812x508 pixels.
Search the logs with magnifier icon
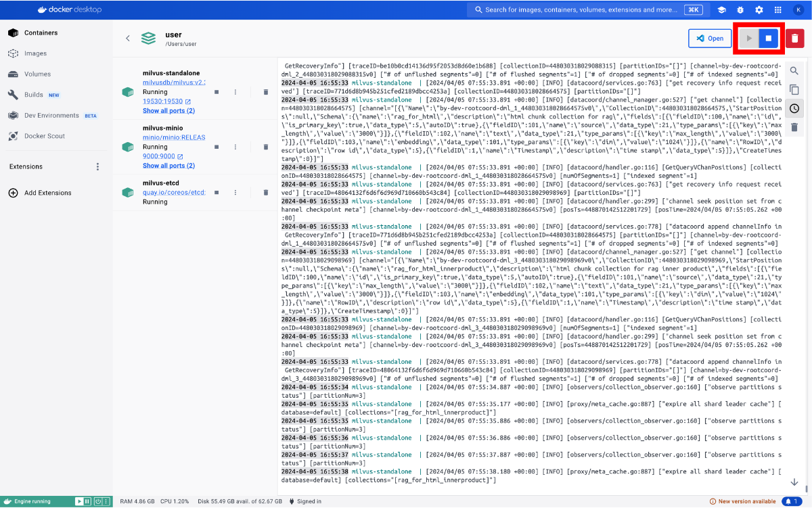point(794,70)
